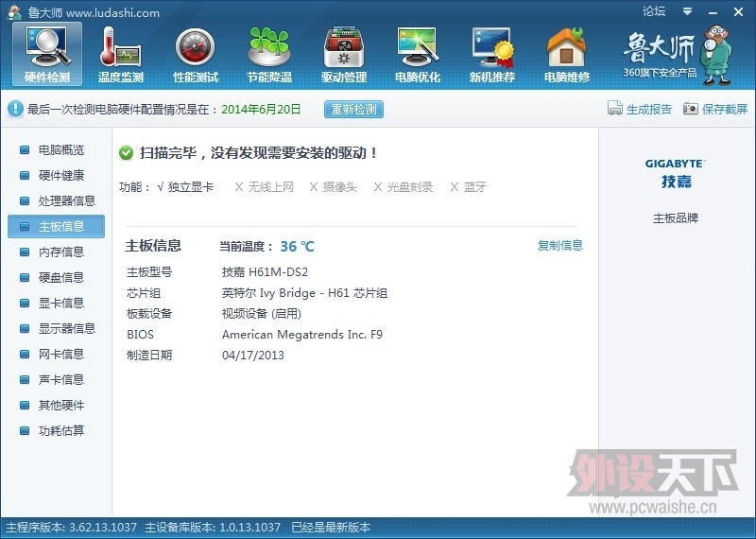Click the green check scan-complete icon
The height and width of the screenshot is (539, 756).
(127, 153)
